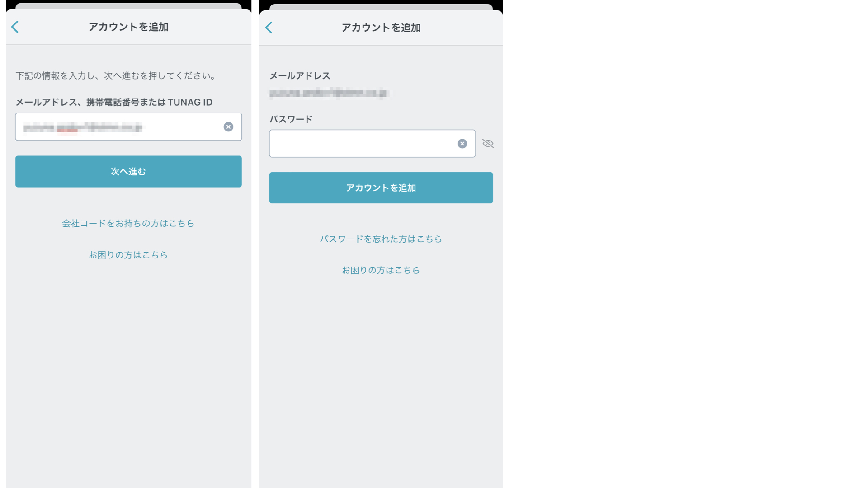Select the メールアドレス label on password screen

300,76
